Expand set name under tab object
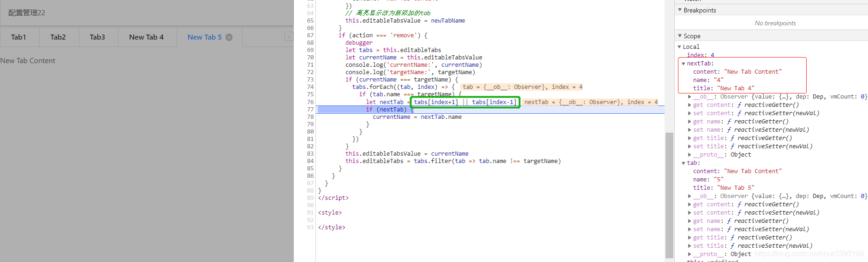This screenshot has height=262, width=868. (x=690, y=229)
